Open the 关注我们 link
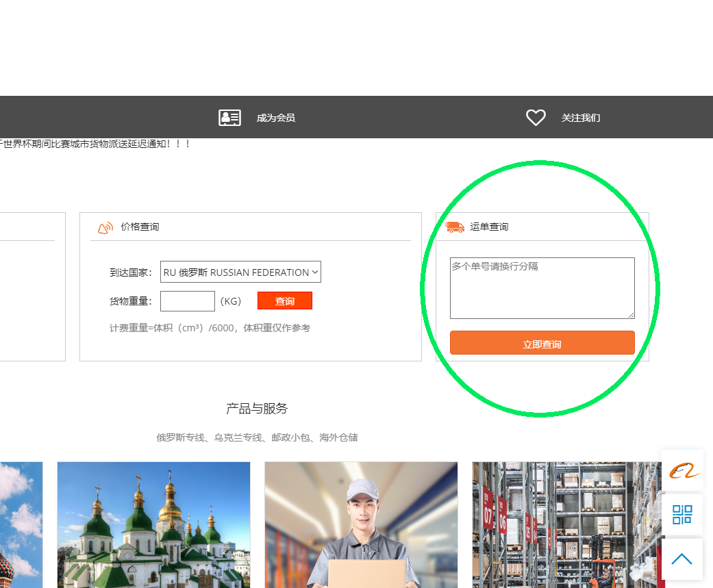713x588 pixels. (x=581, y=118)
